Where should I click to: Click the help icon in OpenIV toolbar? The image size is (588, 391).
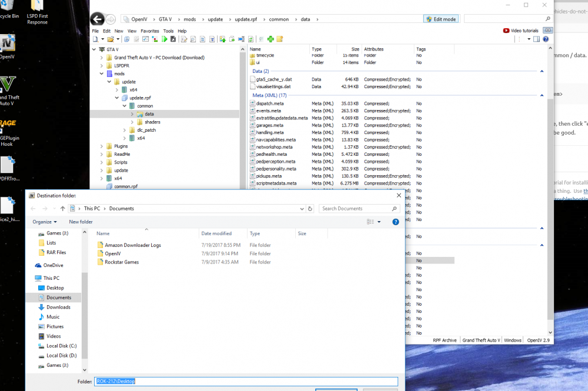[x=546, y=39]
